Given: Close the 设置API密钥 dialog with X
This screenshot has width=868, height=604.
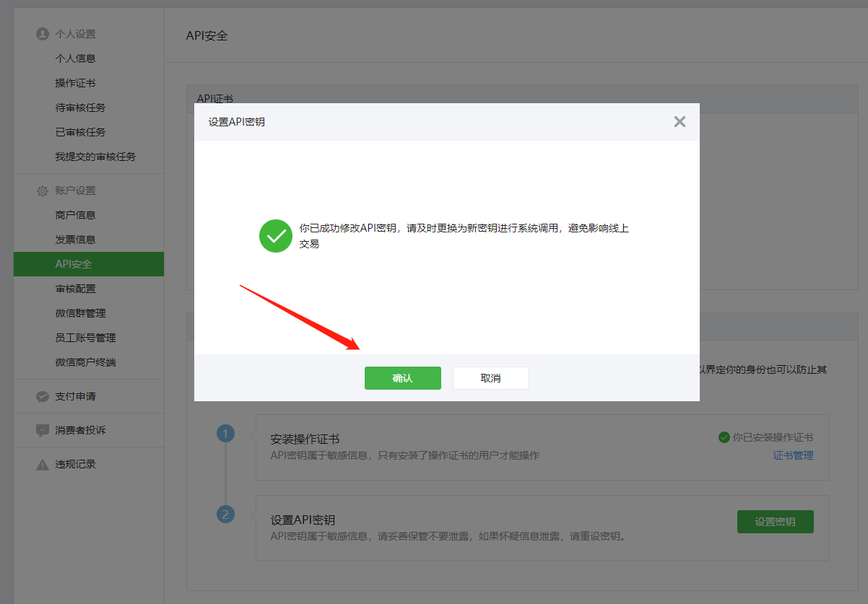Looking at the screenshot, I should tap(680, 121).
